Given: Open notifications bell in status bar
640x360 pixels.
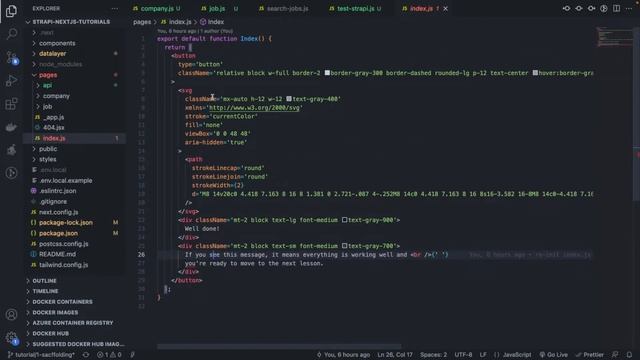Looking at the screenshot, I should pyautogui.click(x=629, y=355).
